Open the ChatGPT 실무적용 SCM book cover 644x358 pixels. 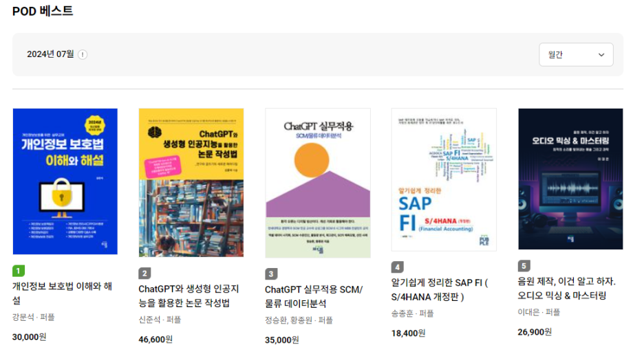click(x=317, y=183)
